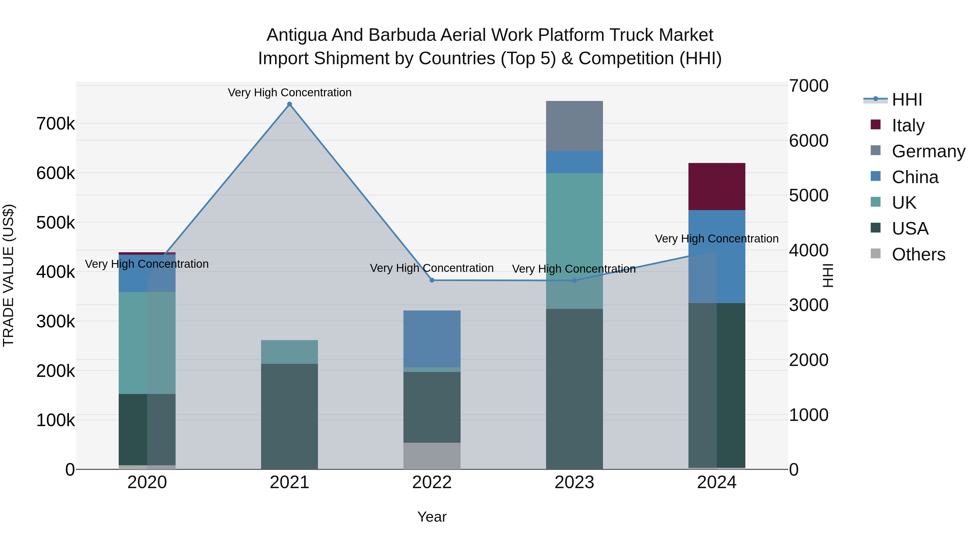The height and width of the screenshot is (551, 980).
Task: Click the Others segment of the 2022 bar
Action: 432,456
